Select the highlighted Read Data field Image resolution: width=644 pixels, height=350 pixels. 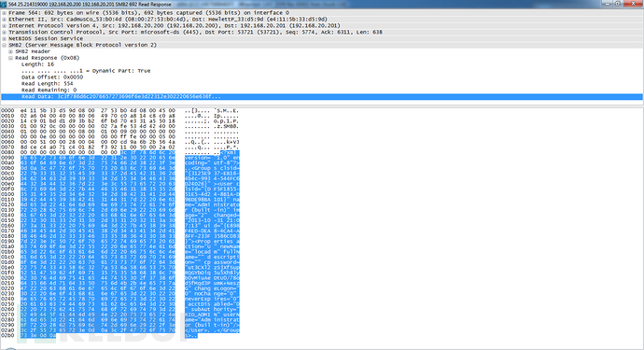point(322,96)
